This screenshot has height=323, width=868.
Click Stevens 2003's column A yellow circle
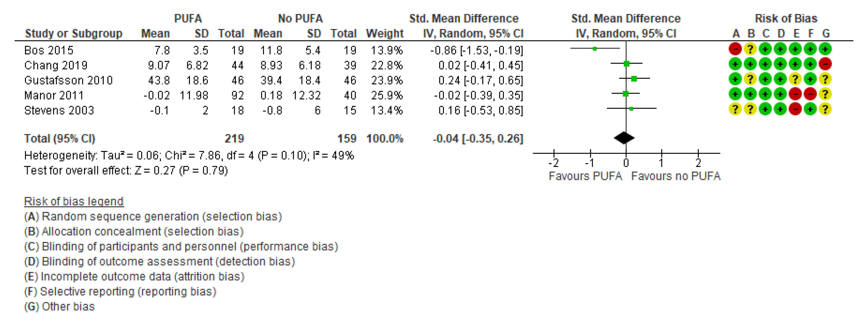pyautogui.click(x=735, y=109)
